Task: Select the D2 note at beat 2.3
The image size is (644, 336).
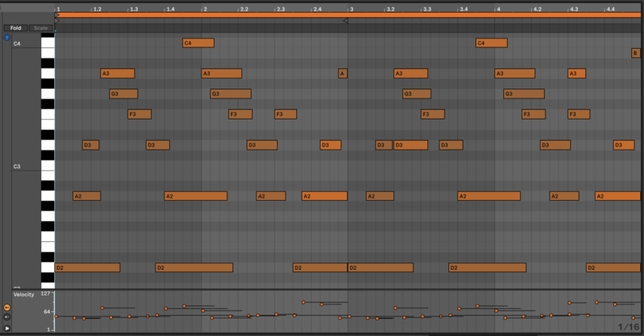Action: (320, 268)
